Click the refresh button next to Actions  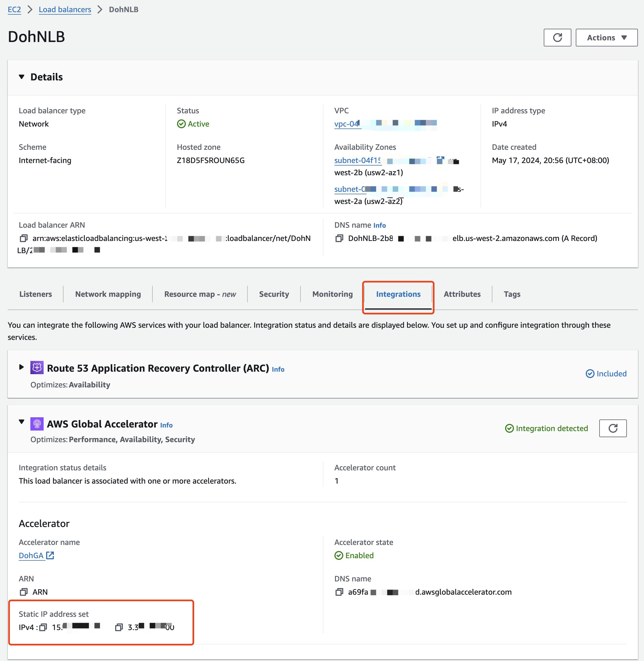557,38
